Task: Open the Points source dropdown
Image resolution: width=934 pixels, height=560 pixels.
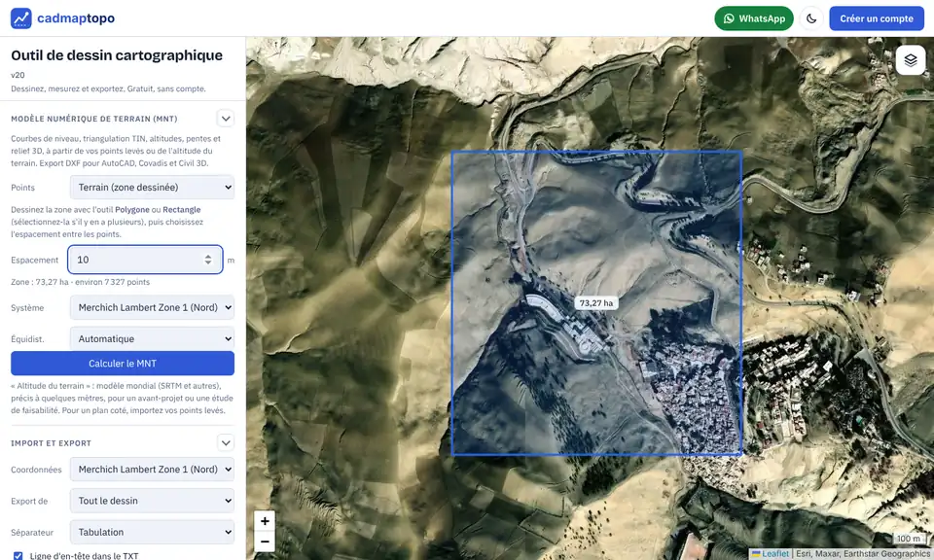Action: (153, 188)
